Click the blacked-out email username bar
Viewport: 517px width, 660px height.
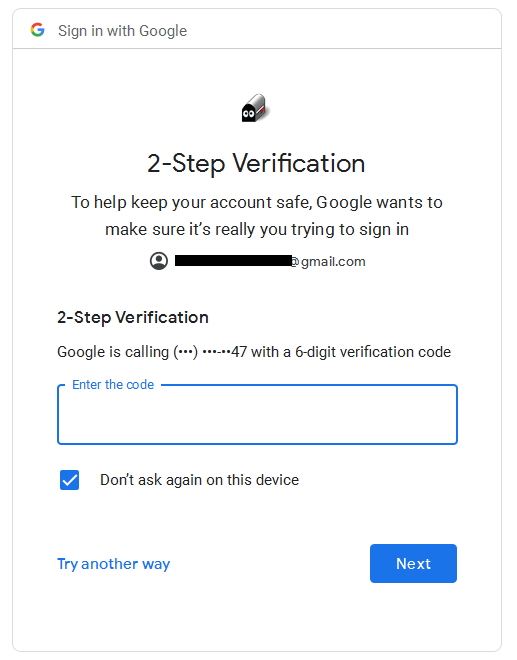pos(233,261)
